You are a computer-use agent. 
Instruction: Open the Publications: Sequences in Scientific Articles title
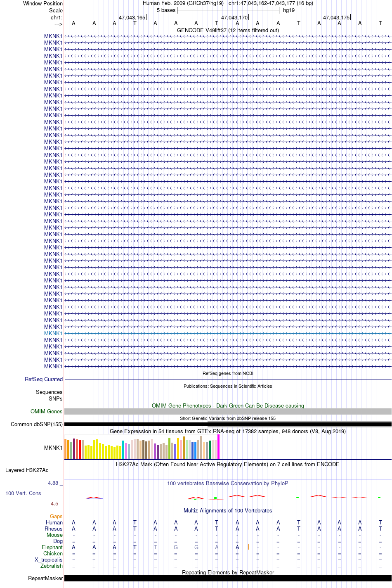pos(228,386)
